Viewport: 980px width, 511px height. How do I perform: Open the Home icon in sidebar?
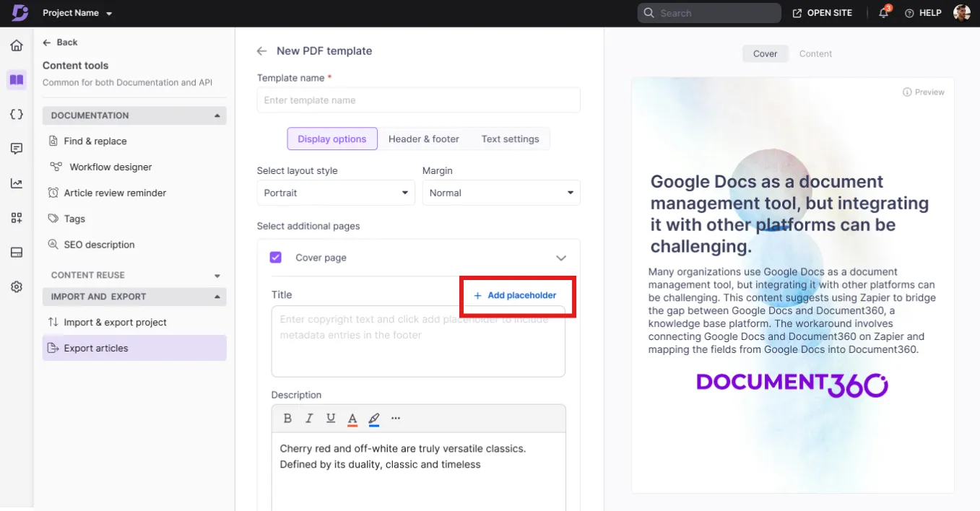tap(17, 45)
